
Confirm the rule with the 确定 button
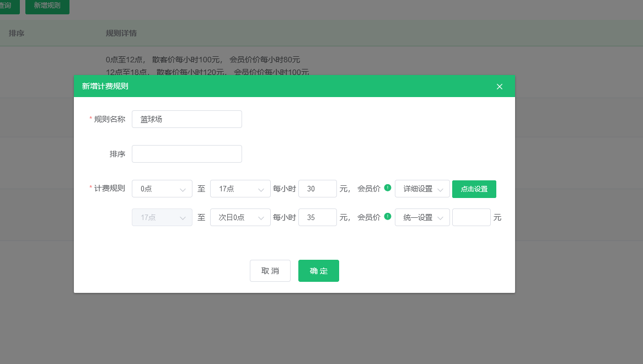coord(319,271)
